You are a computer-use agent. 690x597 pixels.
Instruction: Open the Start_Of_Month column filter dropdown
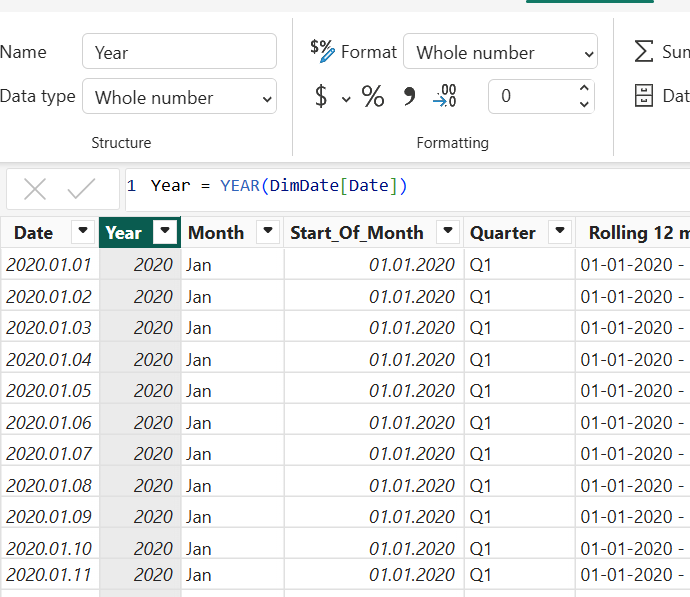[448, 231]
